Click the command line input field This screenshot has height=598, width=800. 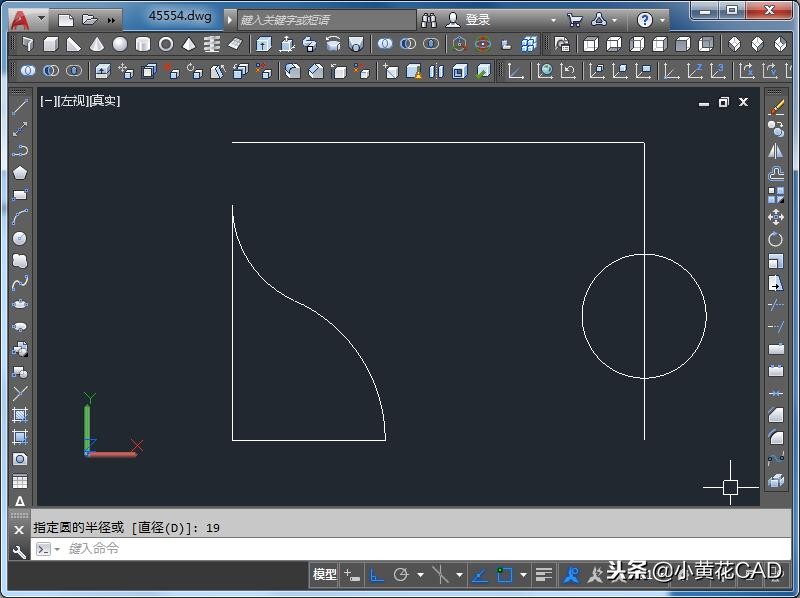[300, 548]
